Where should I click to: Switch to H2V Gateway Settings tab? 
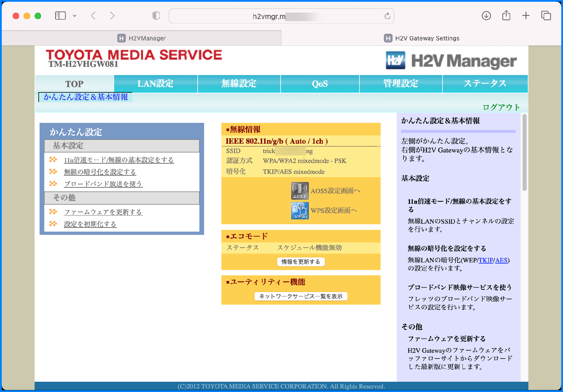click(x=421, y=38)
